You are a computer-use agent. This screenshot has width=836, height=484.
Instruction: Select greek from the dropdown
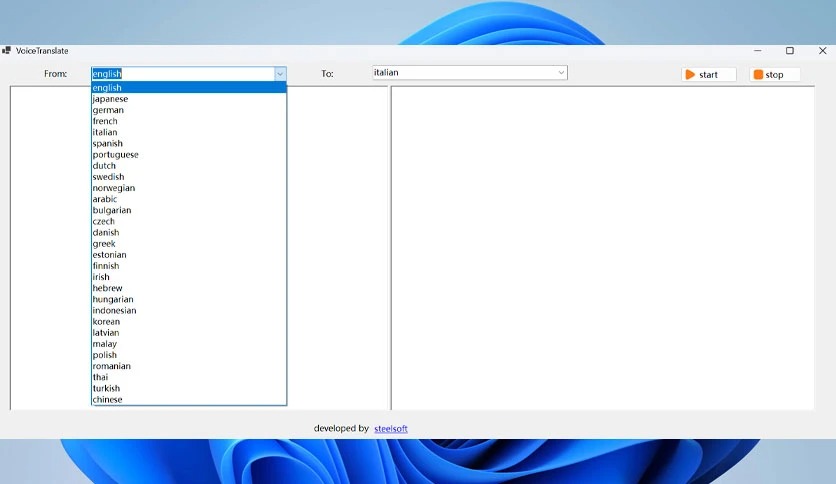(189, 244)
